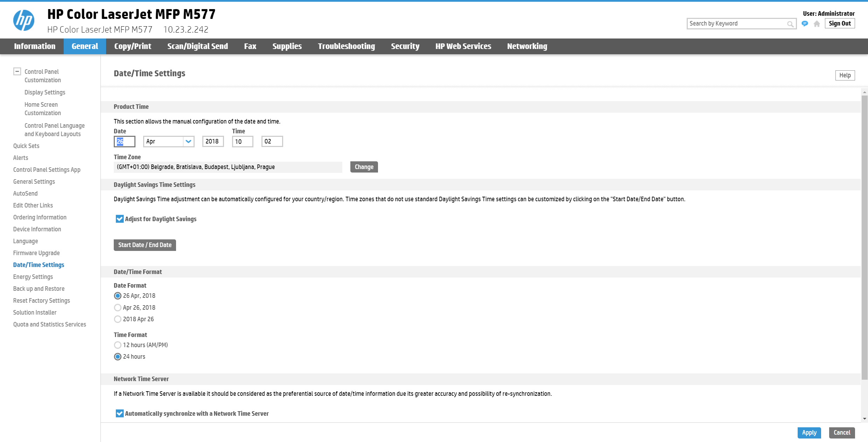The image size is (868, 442).
Task: Select the Apr 26, 2018 date format
Action: pos(118,308)
